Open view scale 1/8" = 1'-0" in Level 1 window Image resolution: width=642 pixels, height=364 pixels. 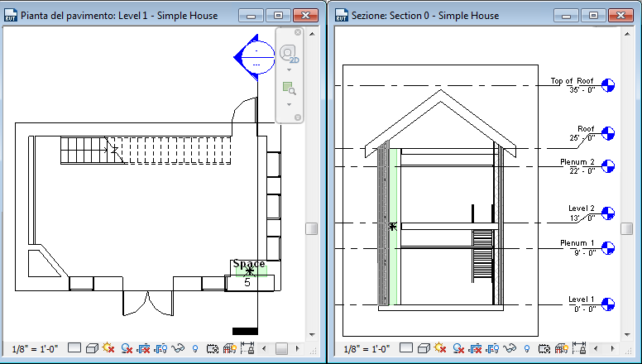point(36,349)
